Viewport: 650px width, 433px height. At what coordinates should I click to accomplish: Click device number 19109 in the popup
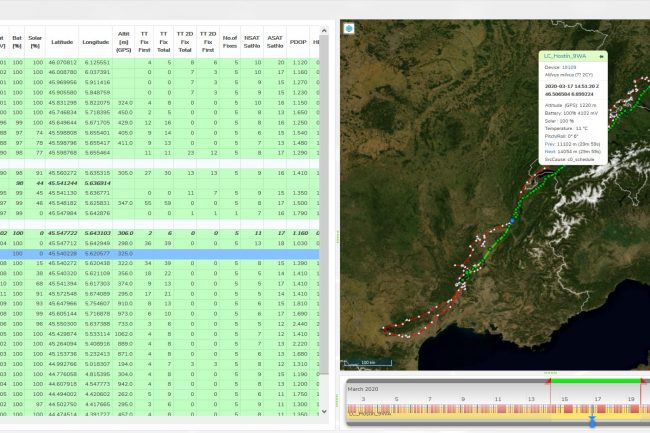(569, 68)
